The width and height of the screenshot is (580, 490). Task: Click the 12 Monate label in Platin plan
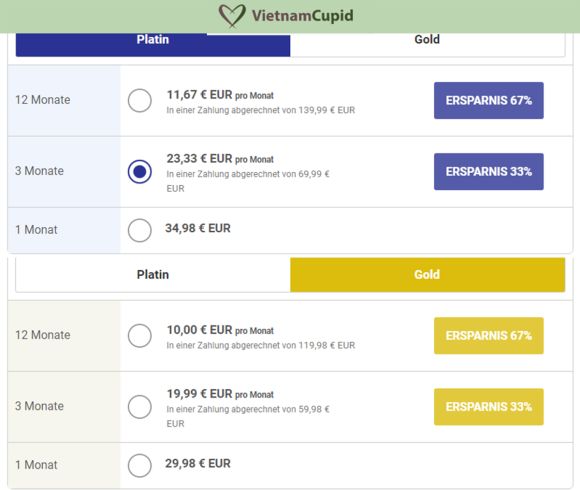coord(43,100)
